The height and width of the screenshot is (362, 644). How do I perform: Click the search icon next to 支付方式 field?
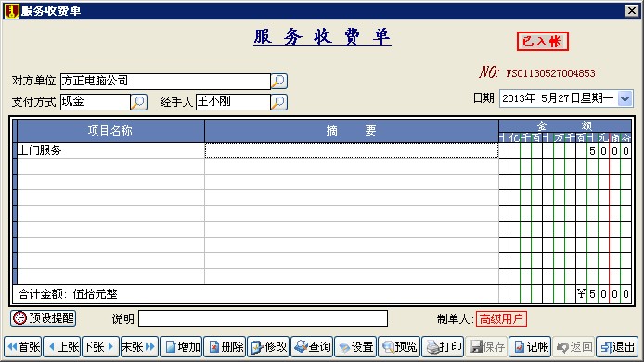pyautogui.click(x=139, y=102)
